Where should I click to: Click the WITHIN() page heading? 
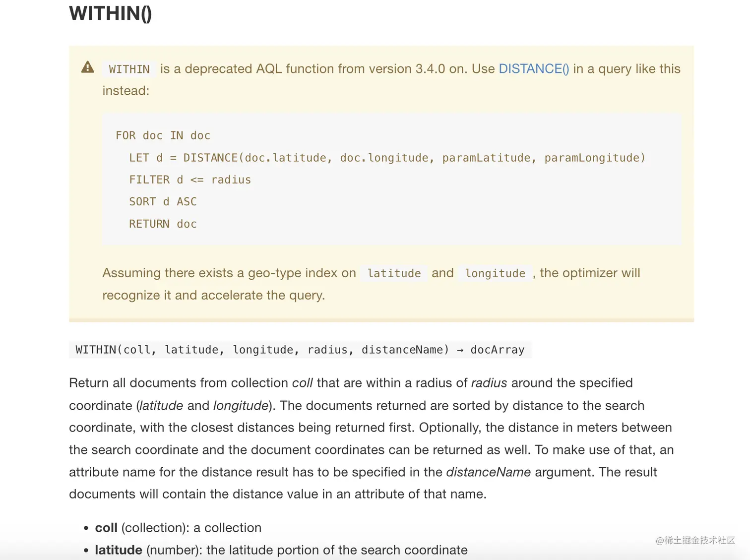click(x=110, y=13)
